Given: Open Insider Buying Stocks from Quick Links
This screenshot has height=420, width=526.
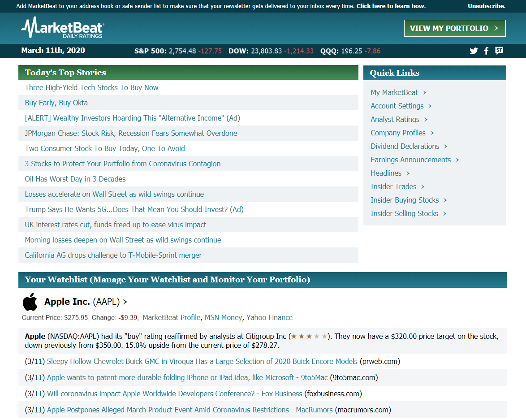Looking at the screenshot, I should tap(406, 200).
